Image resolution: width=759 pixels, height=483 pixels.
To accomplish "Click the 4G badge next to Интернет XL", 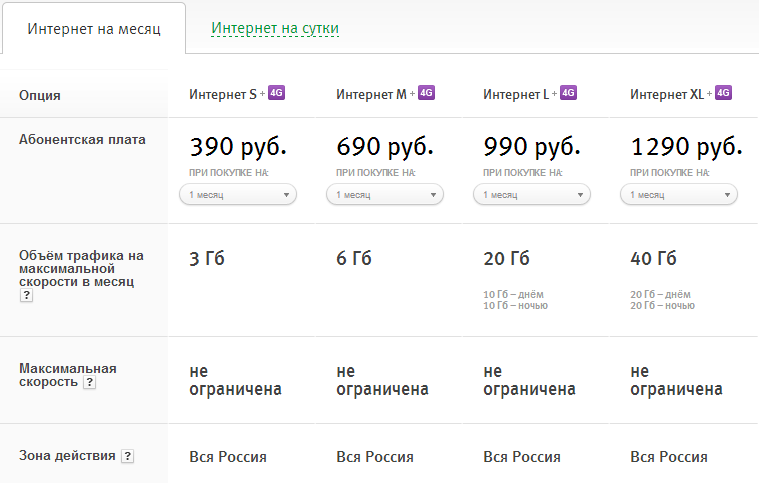I will pyautogui.click(x=724, y=93).
